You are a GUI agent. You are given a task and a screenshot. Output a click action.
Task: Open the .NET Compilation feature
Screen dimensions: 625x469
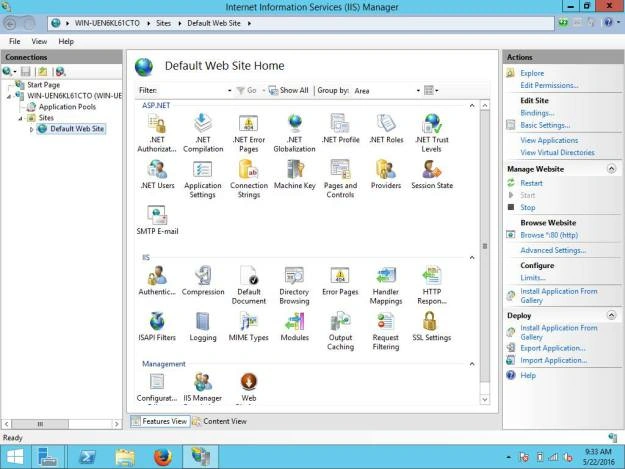coord(203,133)
